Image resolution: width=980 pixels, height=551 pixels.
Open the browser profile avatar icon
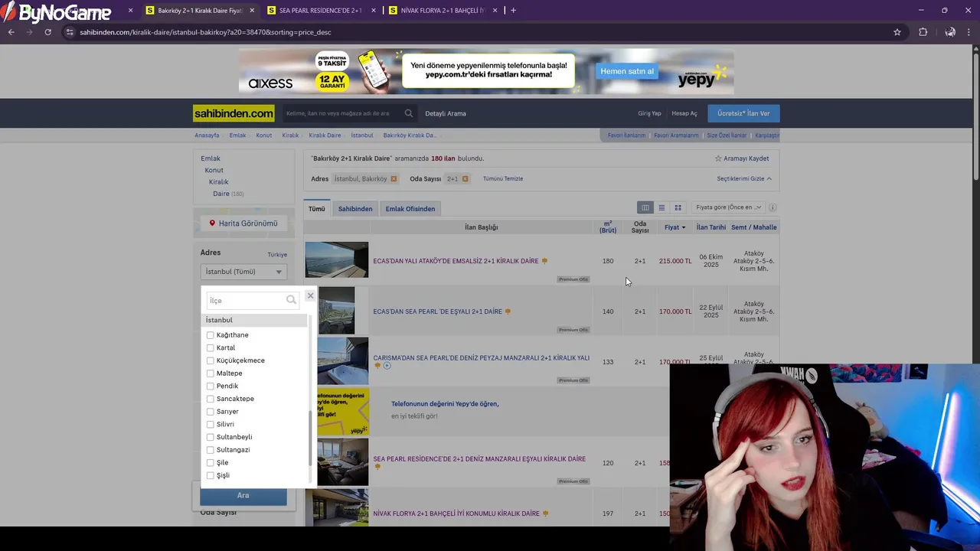tap(950, 32)
